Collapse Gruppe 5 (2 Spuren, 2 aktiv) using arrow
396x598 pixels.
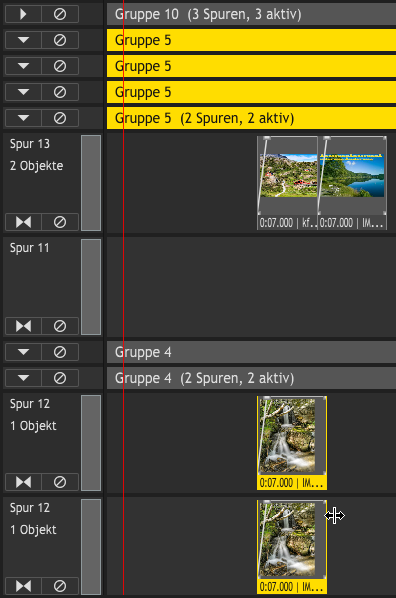(23, 118)
